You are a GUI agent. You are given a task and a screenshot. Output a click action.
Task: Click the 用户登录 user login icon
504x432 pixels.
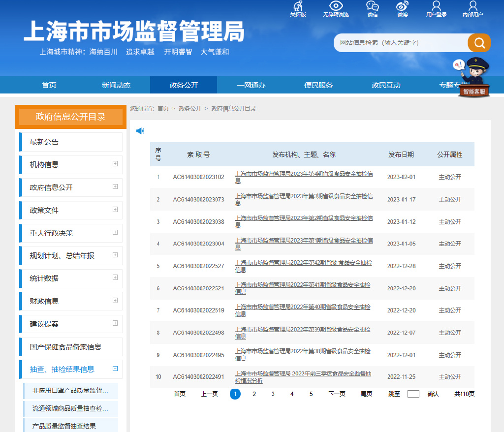[436, 6]
